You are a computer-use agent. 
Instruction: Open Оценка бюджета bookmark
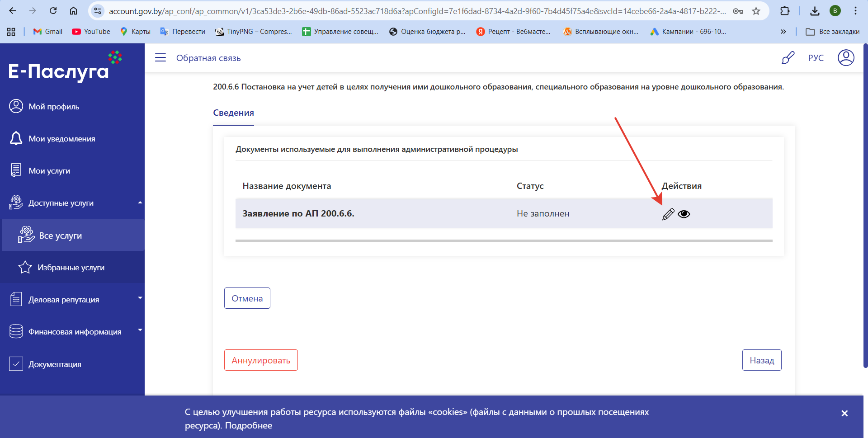click(427, 32)
